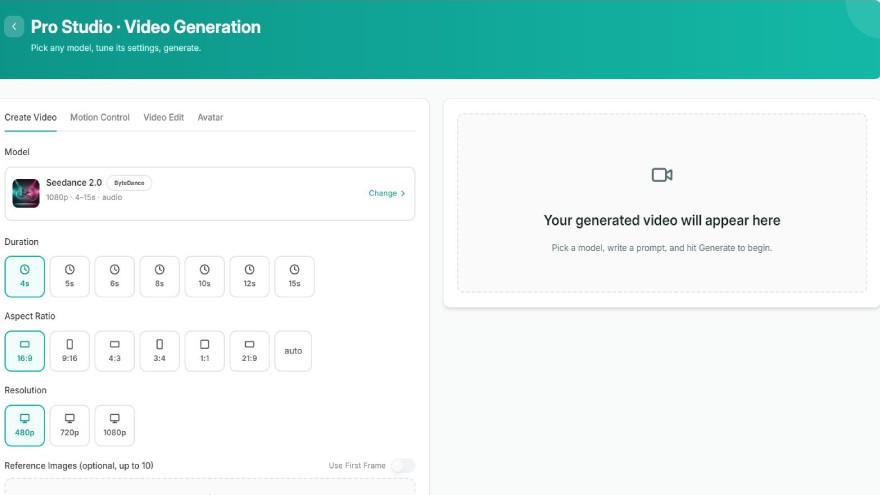The height and width of the screenshot is (495, 880).
Task: Switch to the Create Video tab
Action: tap(30, 117)
